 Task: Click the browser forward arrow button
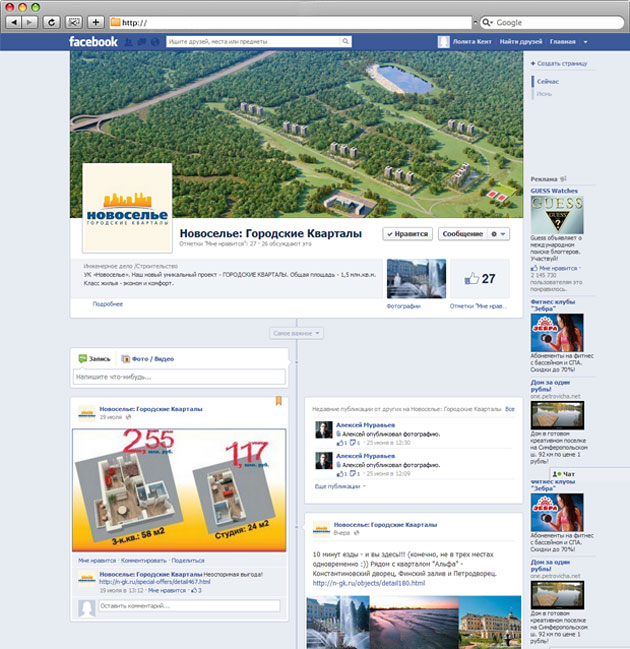click(x=29, y=22)
